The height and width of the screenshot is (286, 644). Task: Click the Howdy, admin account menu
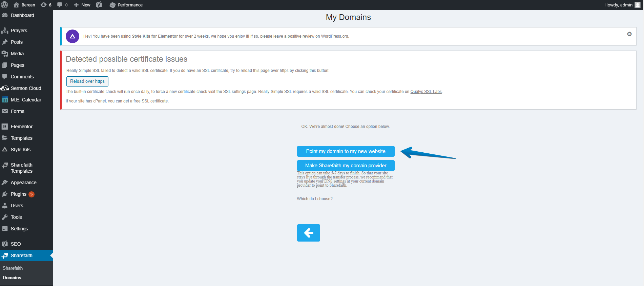pyautogui.click(x=622, y=5)
